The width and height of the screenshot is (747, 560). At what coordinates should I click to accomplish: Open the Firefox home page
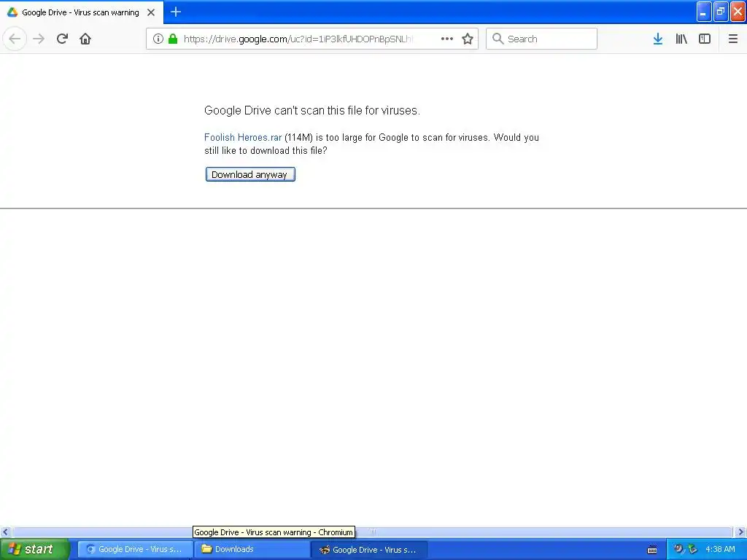[85, 39]
